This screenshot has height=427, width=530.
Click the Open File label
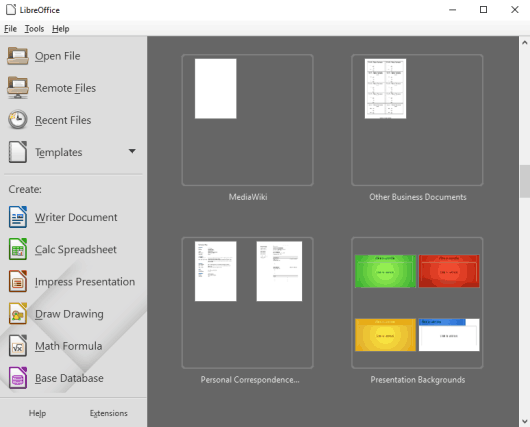(x=58, y=56)
